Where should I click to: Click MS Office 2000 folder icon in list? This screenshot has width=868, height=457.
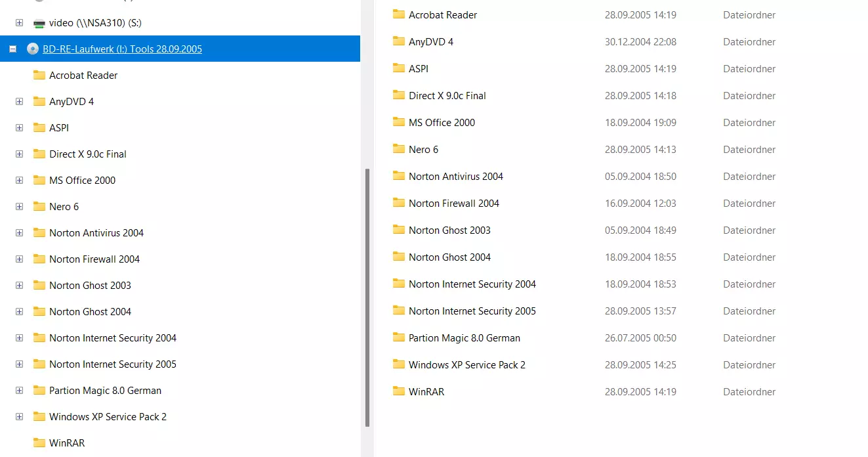tap(399, 121)
